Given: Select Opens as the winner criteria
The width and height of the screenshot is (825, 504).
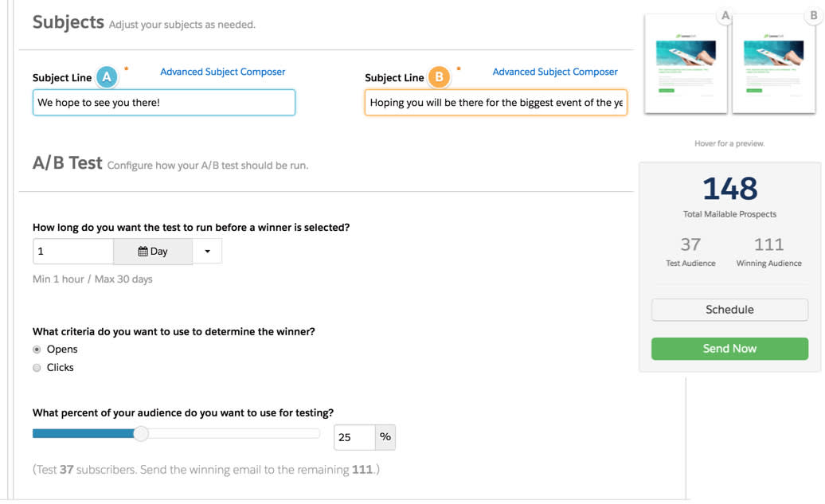Looking at the screenshot, I should pyautogui.click(x=36, y=349).
